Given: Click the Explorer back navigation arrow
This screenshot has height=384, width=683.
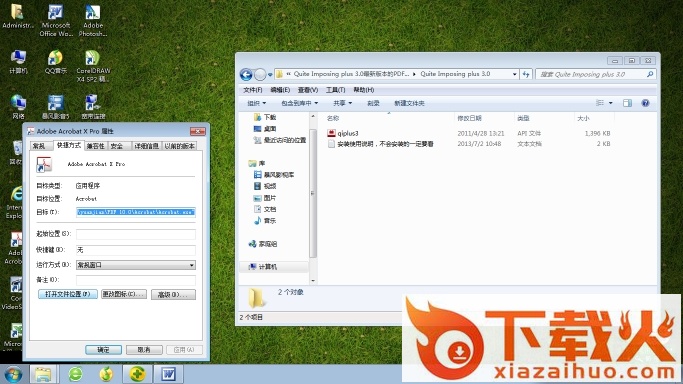Looking at the screenshot, I should [x=246, y=74].
